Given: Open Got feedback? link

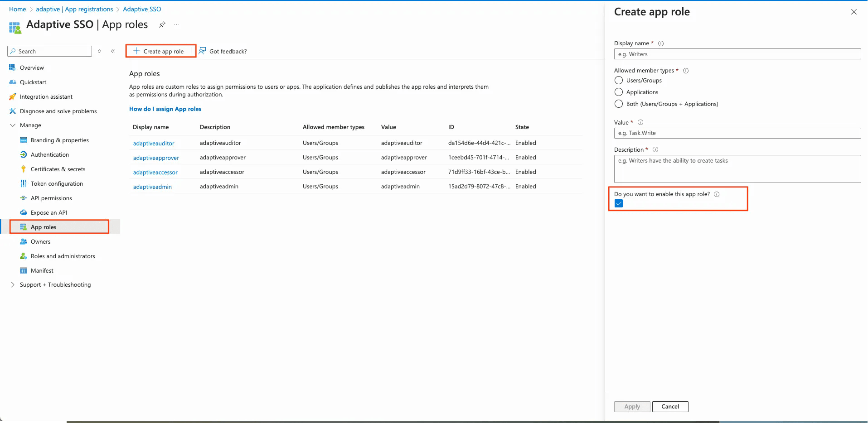Looking at the screenshot, I should pyautogui.click(x=223, y=51).
